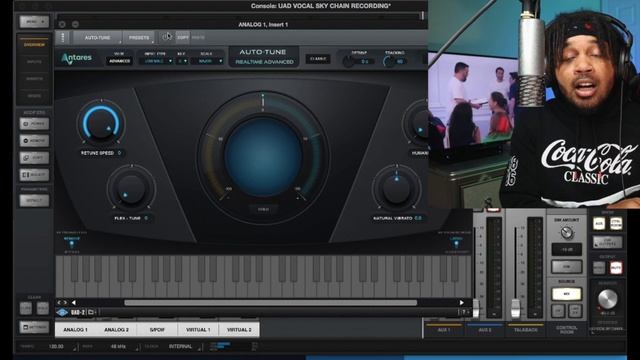This screenshot has width=640, height=360.
Task: Open the dropdown button above Overview tab
Action: pos(34,22)
